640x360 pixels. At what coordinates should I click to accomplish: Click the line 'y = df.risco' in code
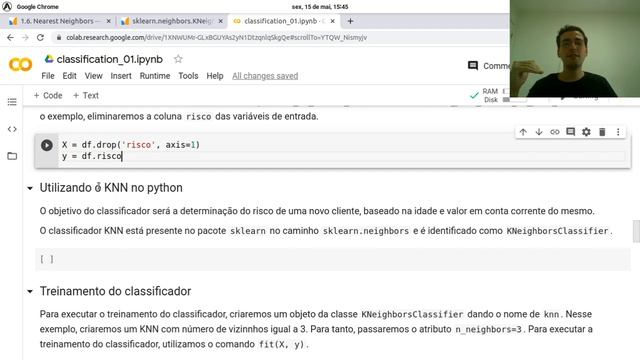pyautogui.click(x=92, y=156)
